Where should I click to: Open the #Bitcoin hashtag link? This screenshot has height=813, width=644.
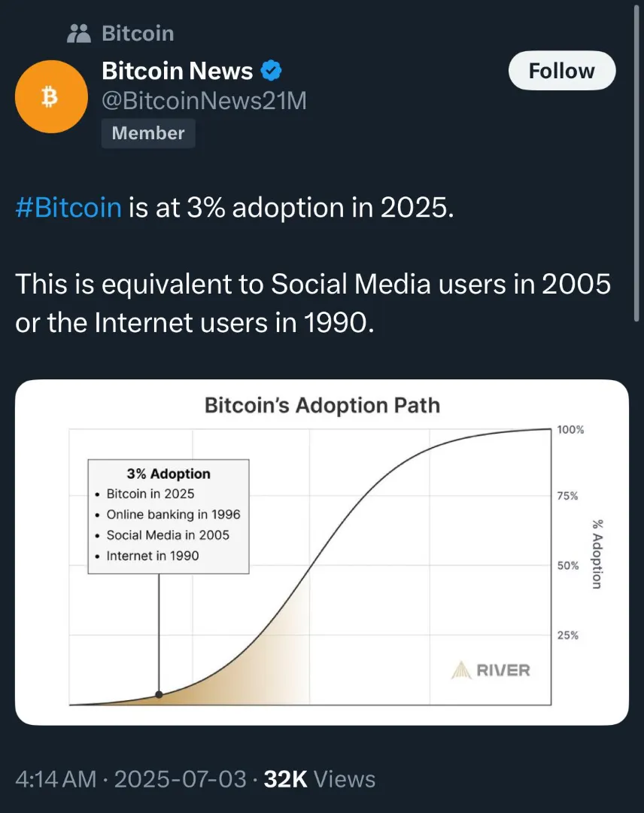[68, 208]
